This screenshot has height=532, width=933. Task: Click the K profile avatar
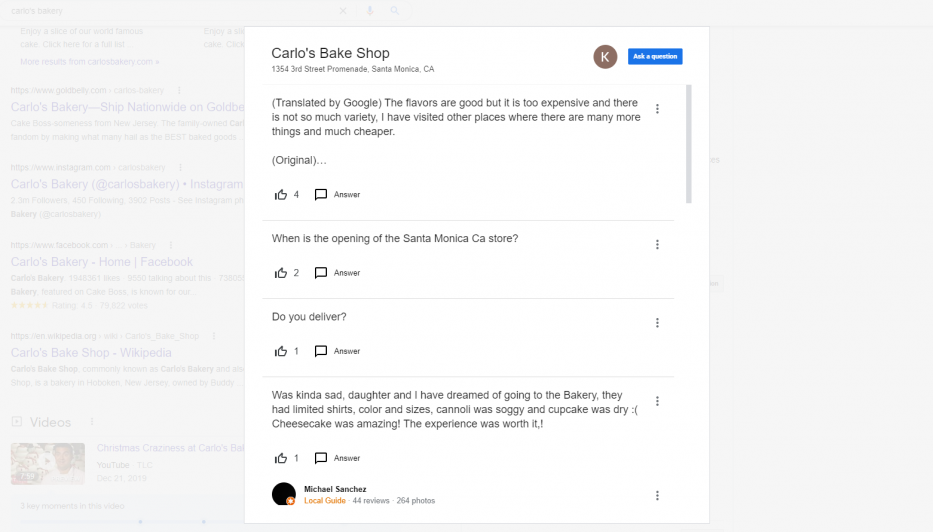coord(605,57)
